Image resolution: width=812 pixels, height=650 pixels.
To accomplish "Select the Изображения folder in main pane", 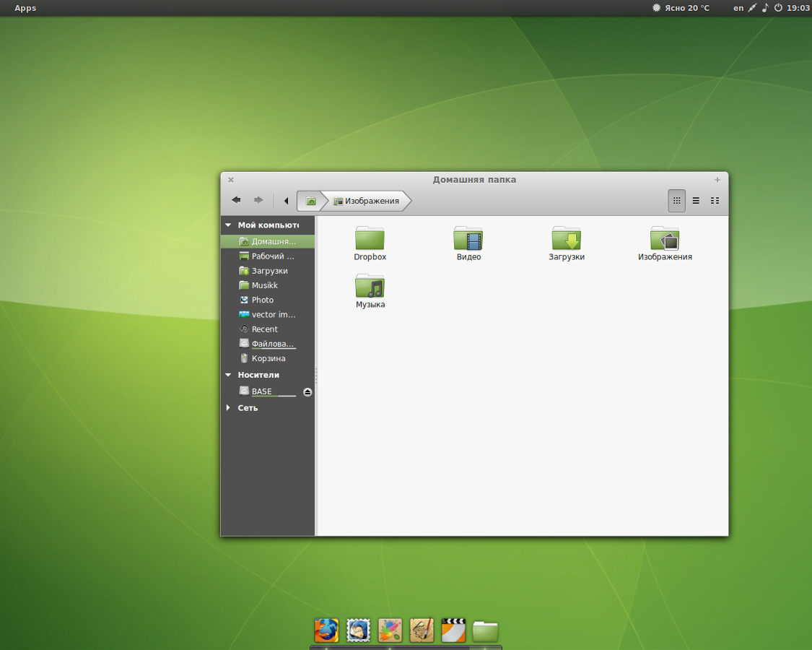I will pyautogui.click(x=665, y=243).
